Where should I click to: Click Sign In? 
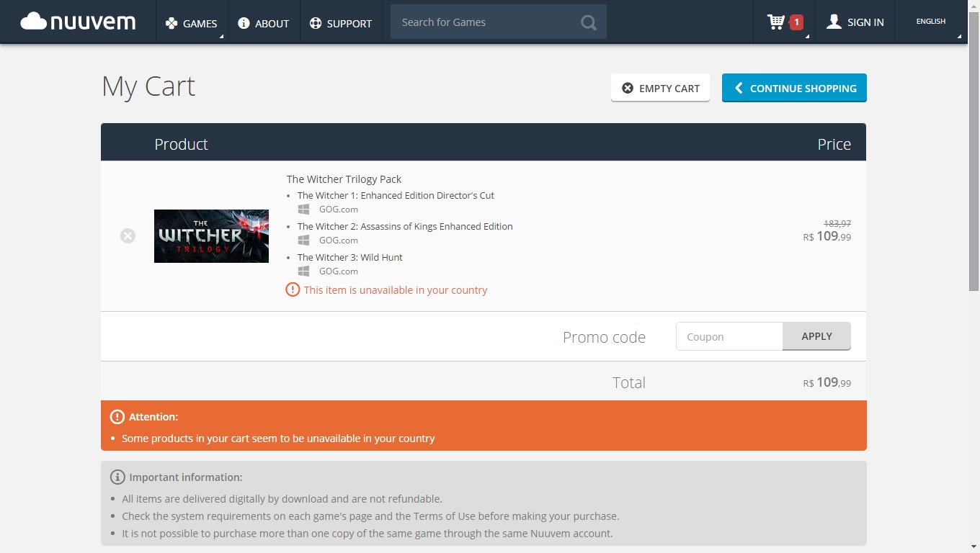pos(855,22)
